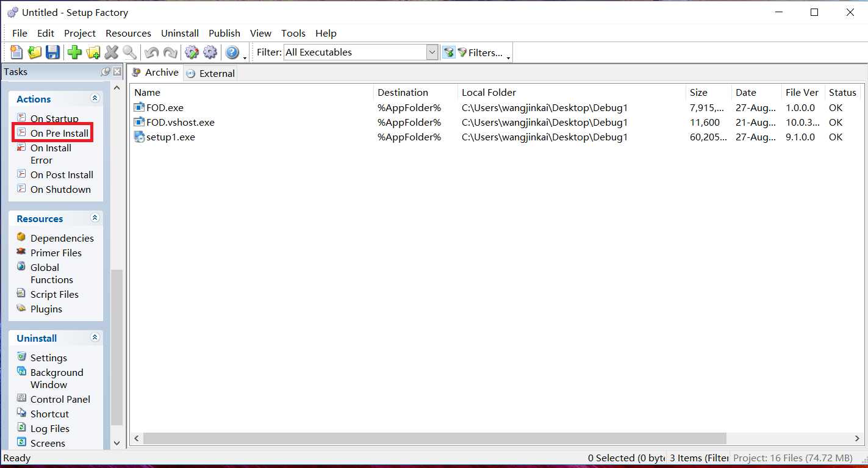Click the Undo arrow icon

[151, 52]
